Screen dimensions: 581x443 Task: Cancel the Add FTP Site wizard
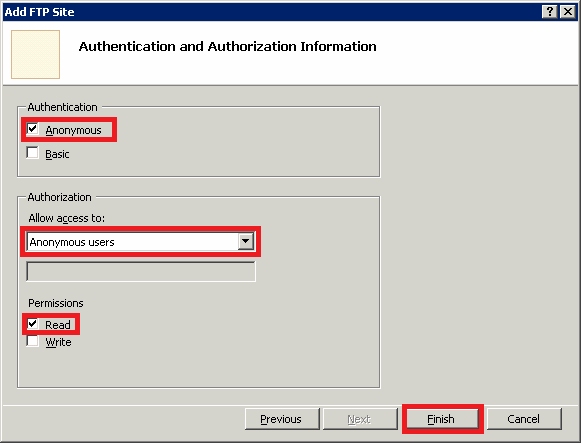[x=524, y=419]
